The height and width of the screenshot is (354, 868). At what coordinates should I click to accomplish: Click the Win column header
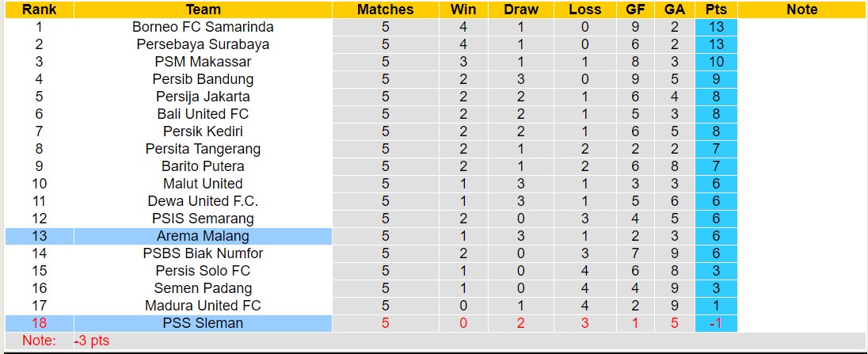[463, 10]
